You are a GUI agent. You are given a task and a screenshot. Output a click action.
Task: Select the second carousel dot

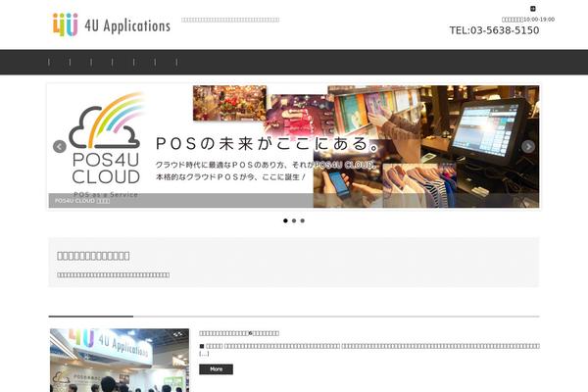(294, 220)
